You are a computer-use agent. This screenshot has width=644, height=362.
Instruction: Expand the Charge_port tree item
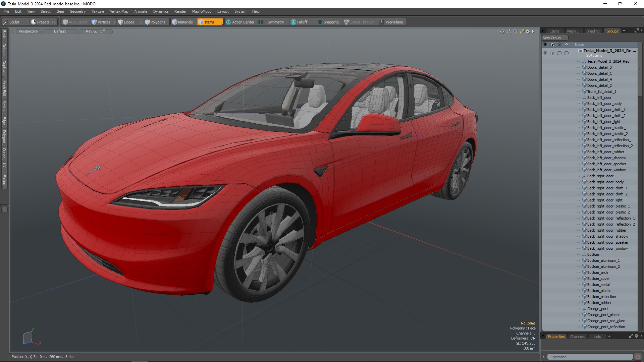coord(579,309)
